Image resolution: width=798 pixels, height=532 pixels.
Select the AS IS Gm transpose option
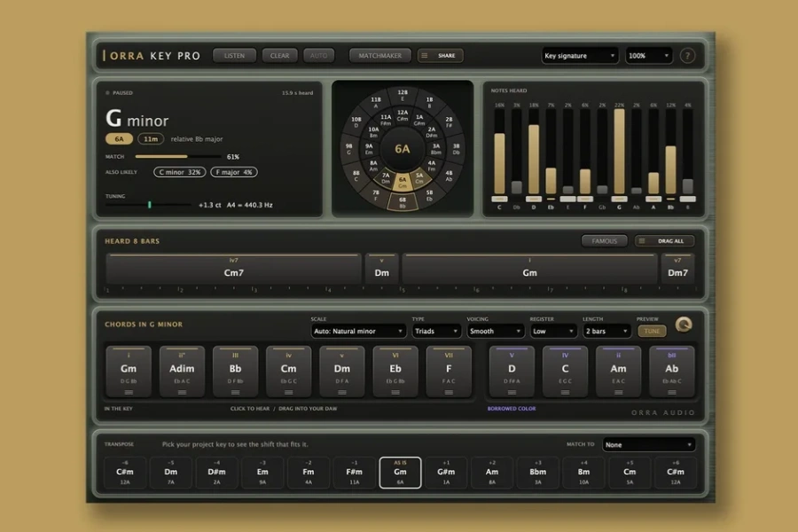[x=400, y=473]
